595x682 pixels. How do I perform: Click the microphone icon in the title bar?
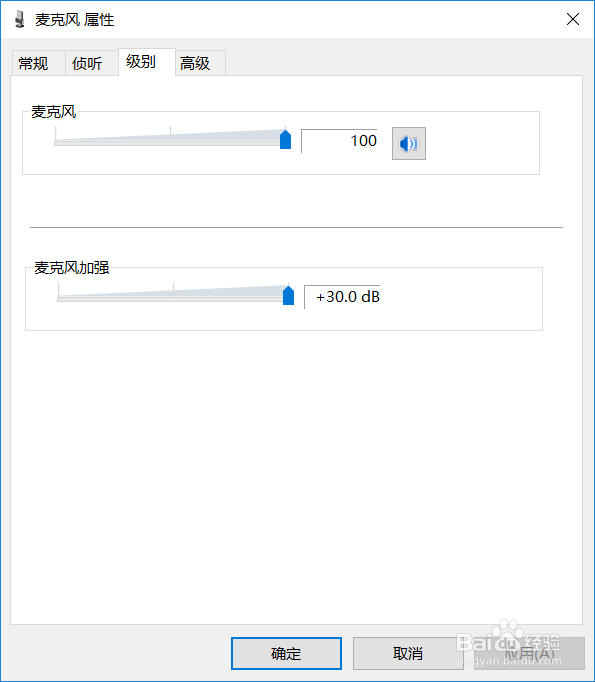[x=19, y=20]
